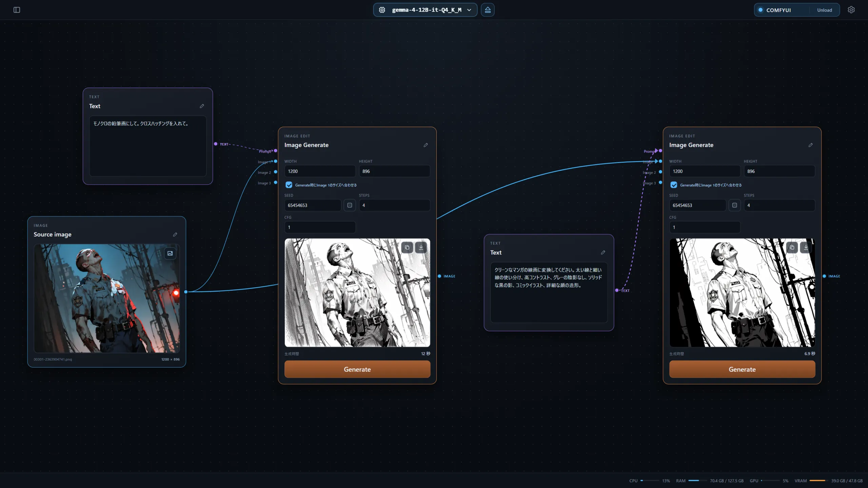The height and width of the screenshot is (488, 868).
Task: Open the settings gear icon
Action: click(851, 10)
